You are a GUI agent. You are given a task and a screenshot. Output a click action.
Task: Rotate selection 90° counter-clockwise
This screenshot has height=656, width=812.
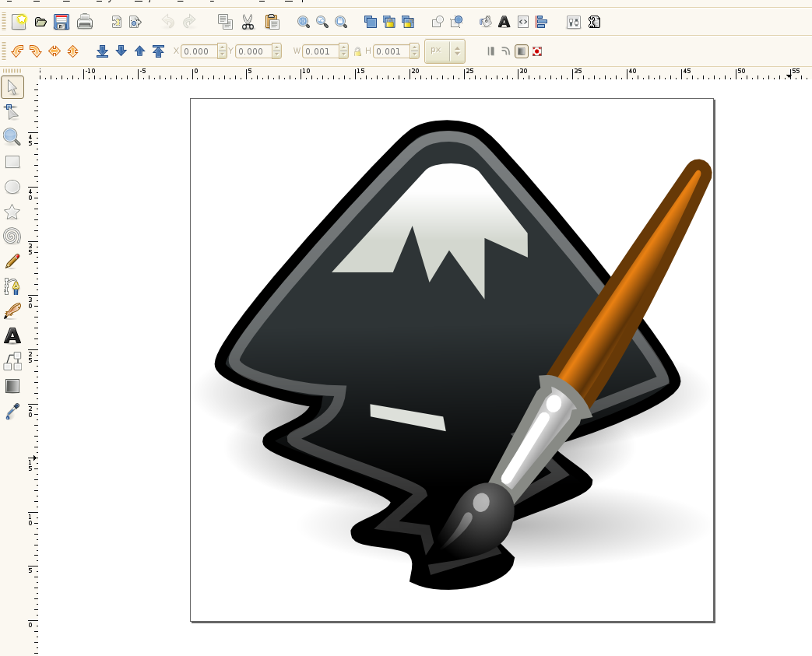click(x=17, y=51)
